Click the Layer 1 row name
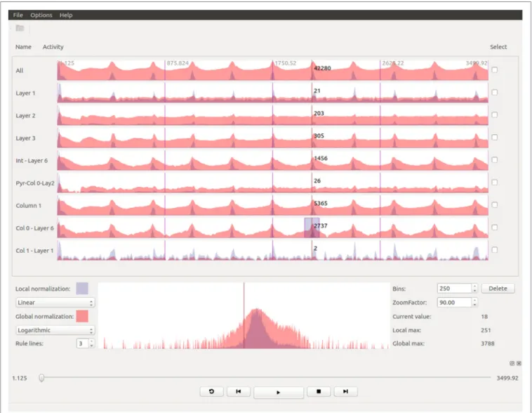532x413 pixels. [x=25, y=93]
